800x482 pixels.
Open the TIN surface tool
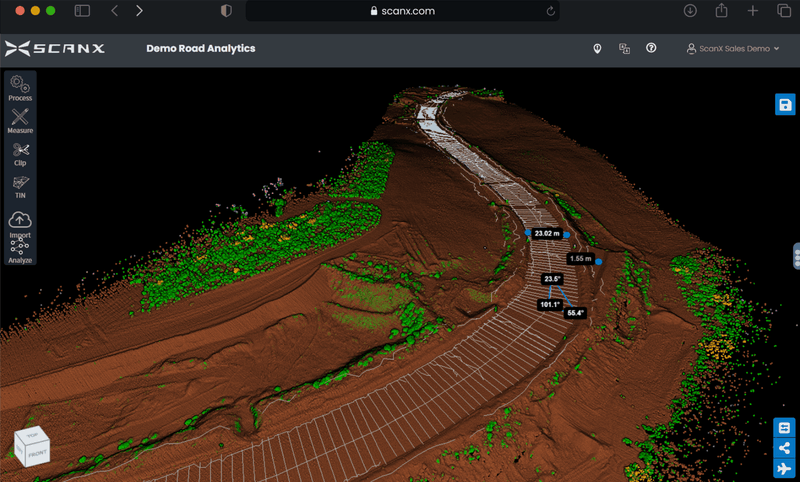pos(20,187)
